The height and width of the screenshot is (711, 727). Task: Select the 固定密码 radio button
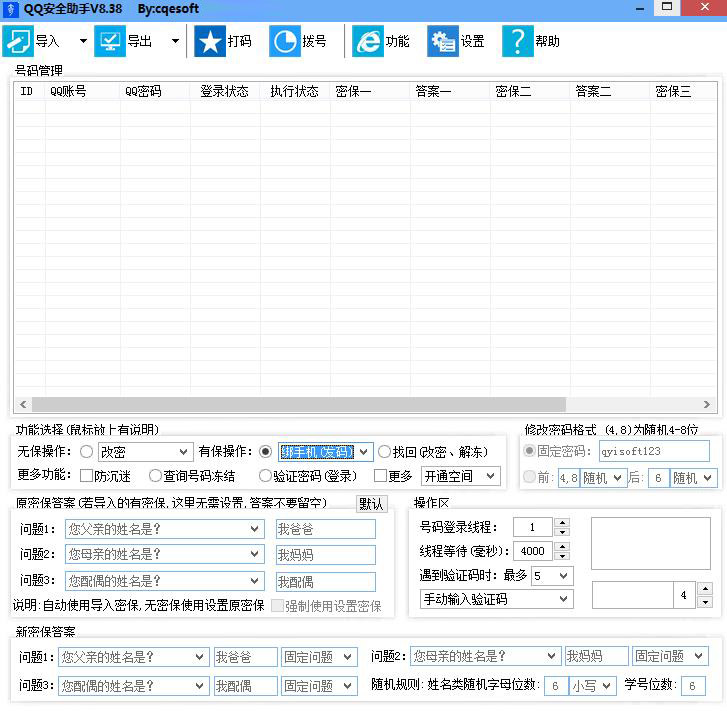pyautogui.click(x=529, y=451)
